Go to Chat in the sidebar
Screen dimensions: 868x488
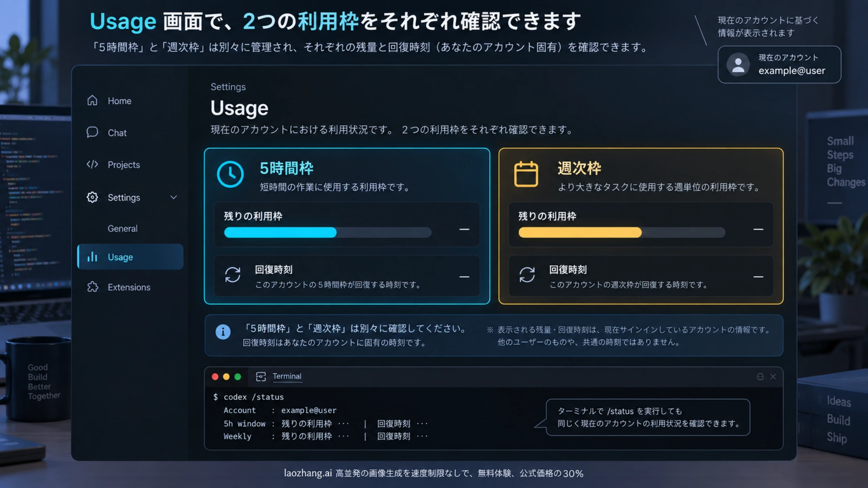(117, 133)
